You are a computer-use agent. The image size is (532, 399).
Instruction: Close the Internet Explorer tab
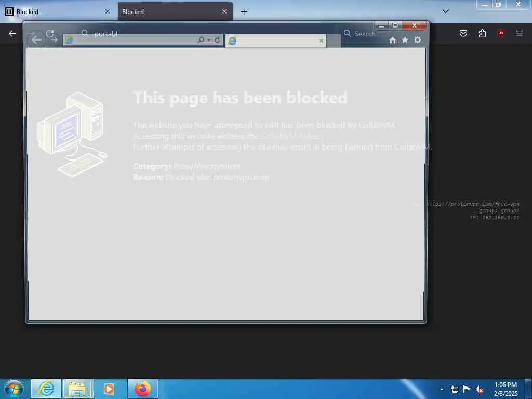(321, 41)
